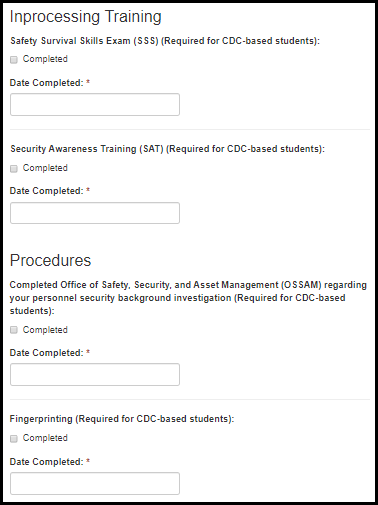Click the Date Completed label under Fingerprinting
Image resolution: width=378 pixels, height=505 pixels.
[46, 462]
